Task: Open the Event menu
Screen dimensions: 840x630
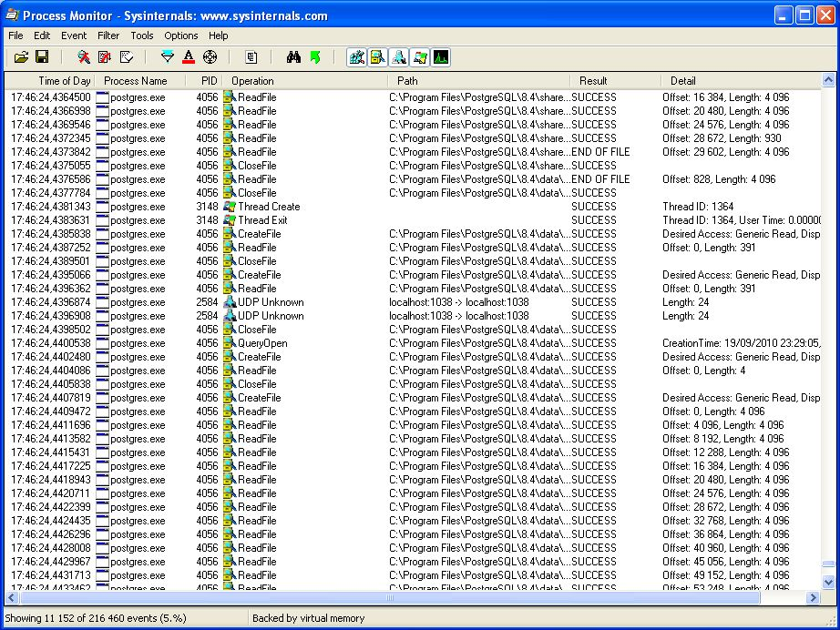Action: coord(74,36)
